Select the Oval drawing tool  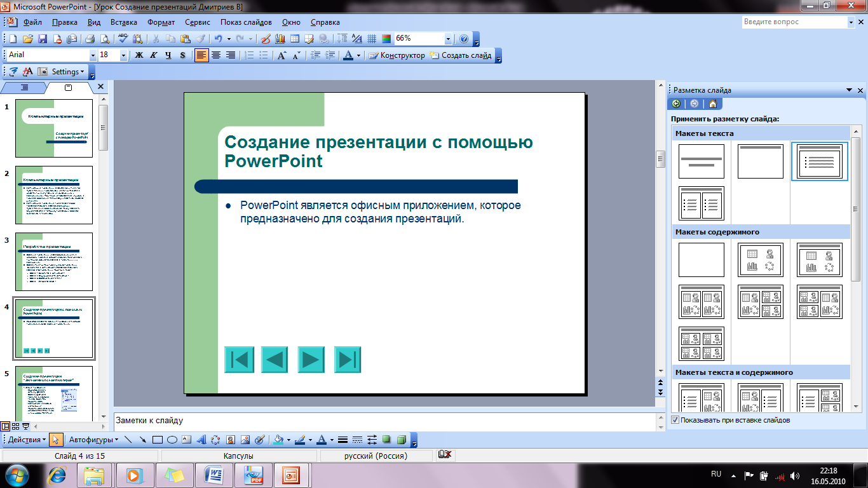172,440
